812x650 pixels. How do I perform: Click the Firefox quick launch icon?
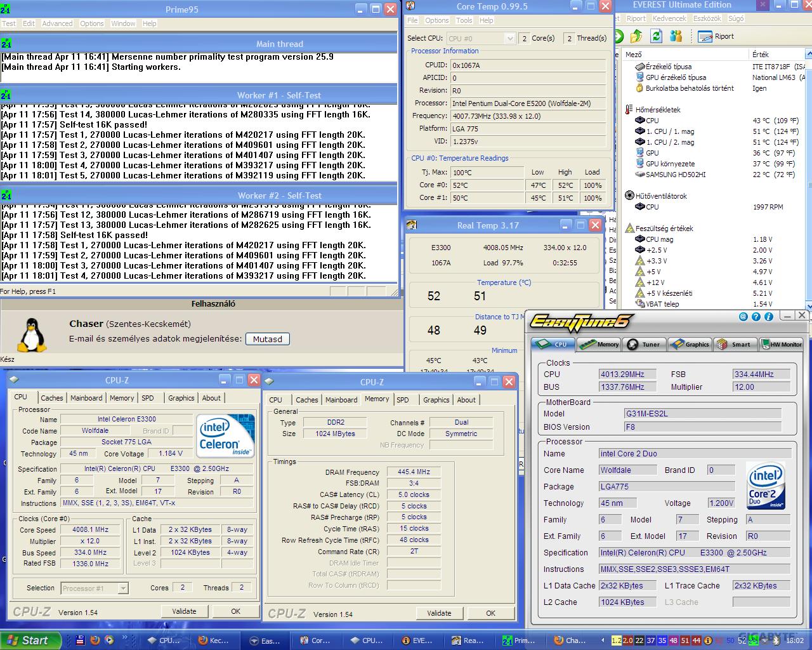(95, 640)
